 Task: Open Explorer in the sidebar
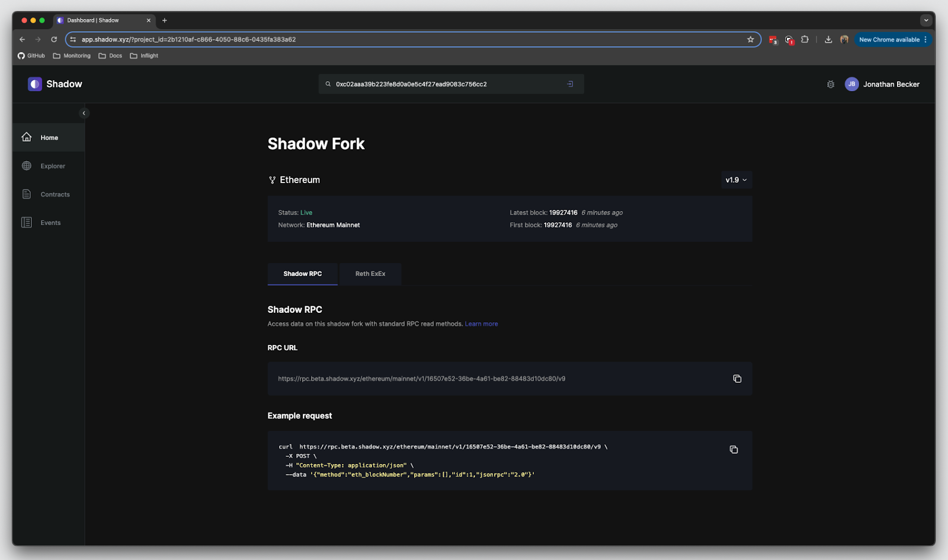(49, 166)
